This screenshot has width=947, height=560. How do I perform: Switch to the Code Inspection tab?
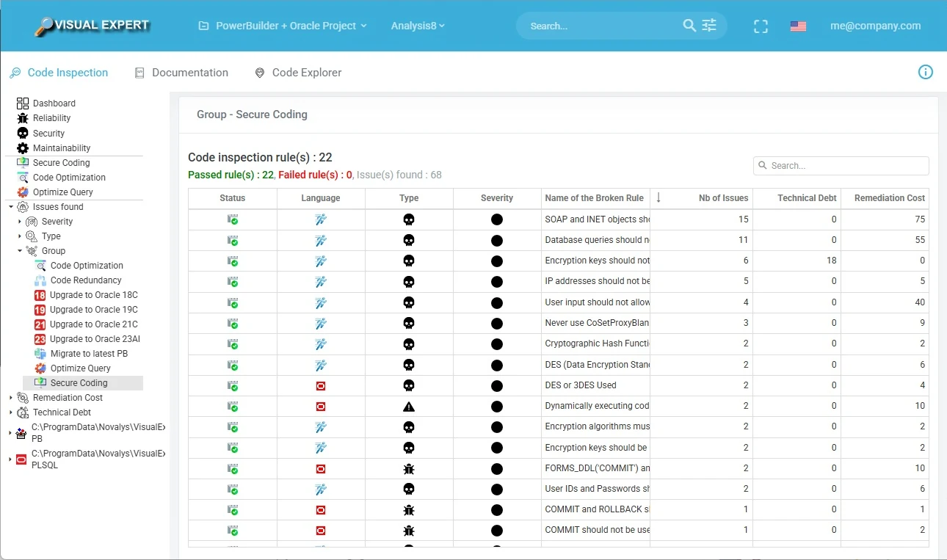coord(59,73)
